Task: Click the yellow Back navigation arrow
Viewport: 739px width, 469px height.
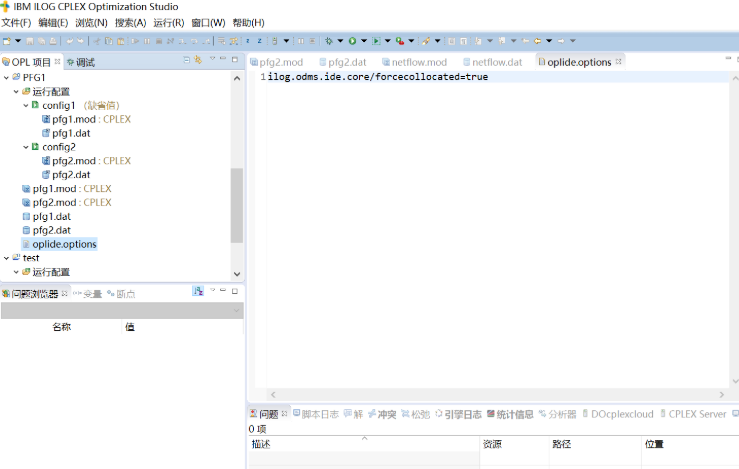Action: [537, 41]
